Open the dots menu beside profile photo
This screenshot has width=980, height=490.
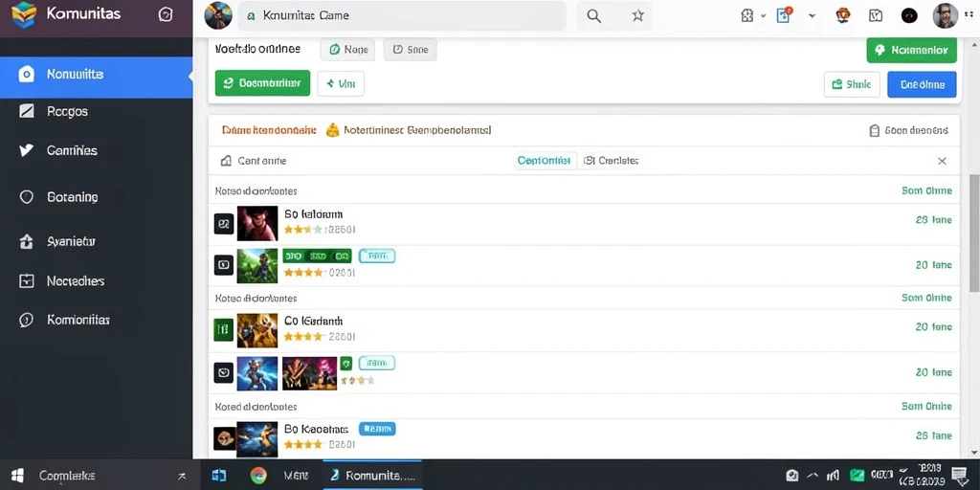969,15
